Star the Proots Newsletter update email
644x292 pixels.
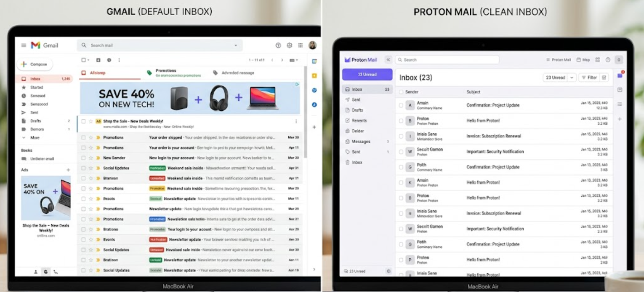(x=91, y=199)
